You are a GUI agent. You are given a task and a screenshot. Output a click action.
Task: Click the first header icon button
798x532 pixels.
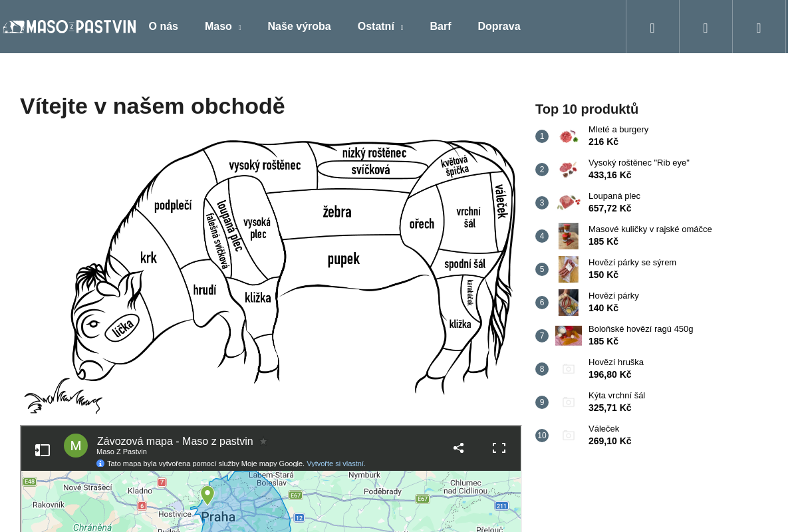652,27
